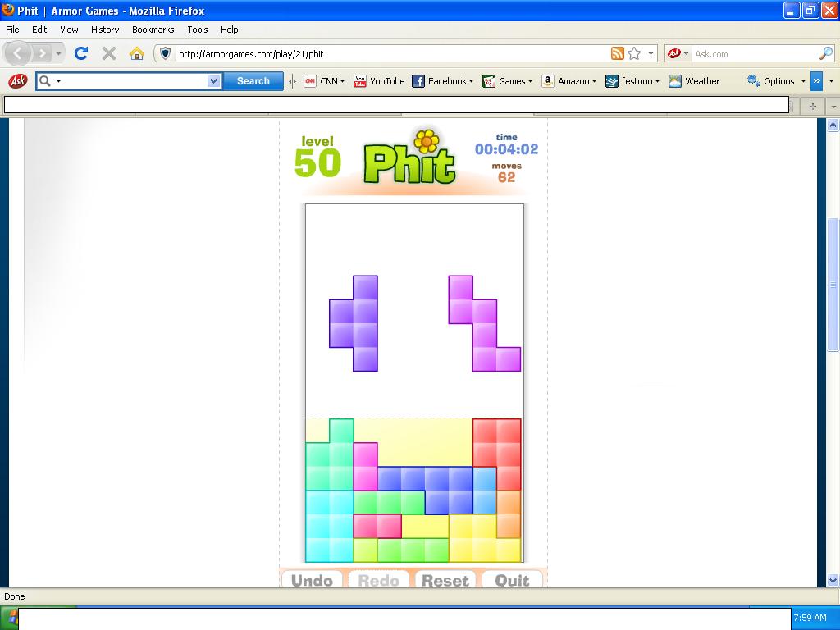
Task: Click the Ask.com search input field
Action: (x=755, y=53)
